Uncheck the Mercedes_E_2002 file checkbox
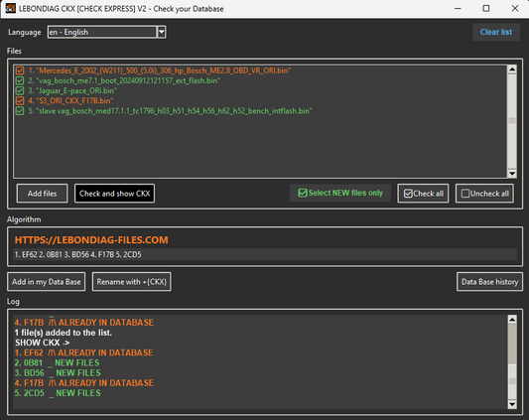The height and width of the screenshot is (420, 529). pyautogui.click(x=20, y=70)
